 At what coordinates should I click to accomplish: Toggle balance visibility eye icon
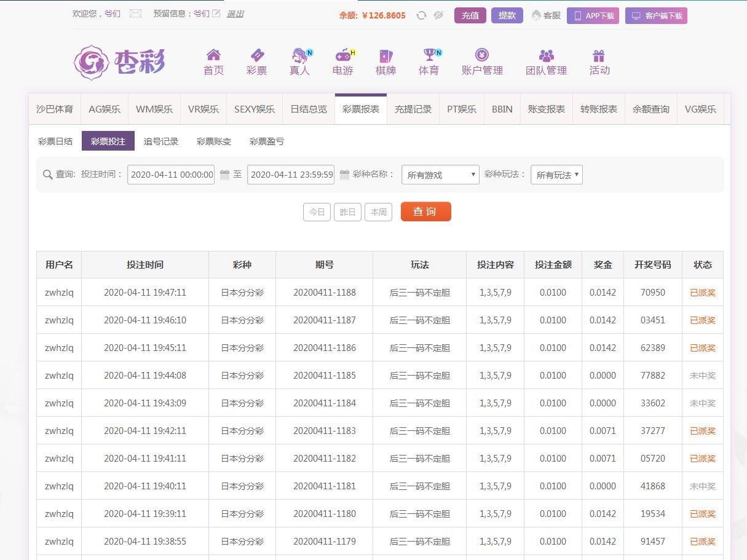[438, 15]
